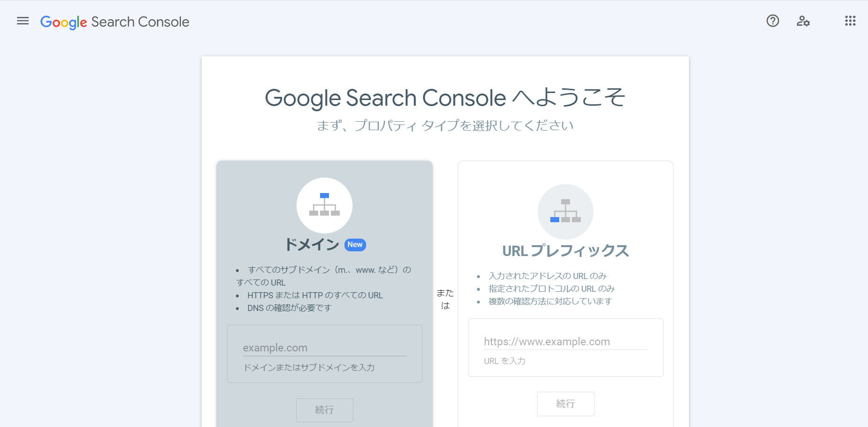Focus the example.com domain input field
The height and width of the screenshot is (427, 868).
pos(325,348)
